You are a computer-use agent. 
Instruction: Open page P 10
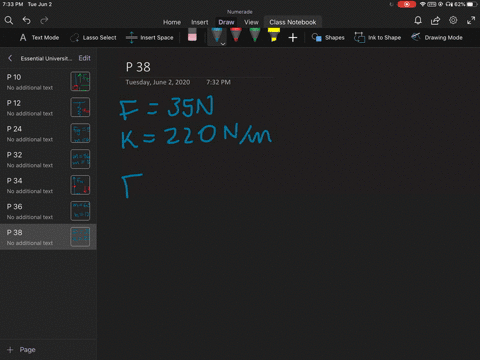point(48,82)
